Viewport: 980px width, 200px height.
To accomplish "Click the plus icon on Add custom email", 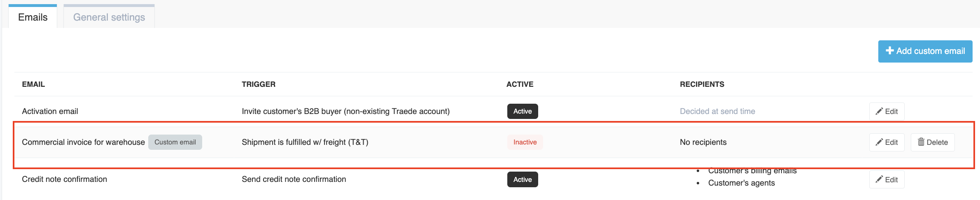I will tap(889, 51).
